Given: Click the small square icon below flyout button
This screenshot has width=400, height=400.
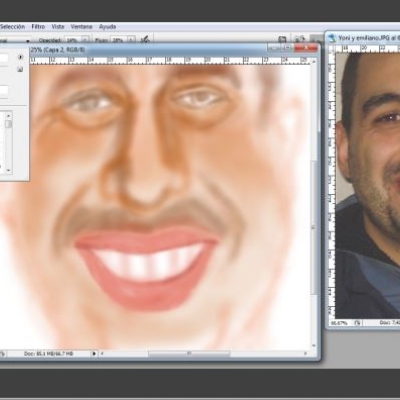Looking at the screenshot, I should [20, 69].
